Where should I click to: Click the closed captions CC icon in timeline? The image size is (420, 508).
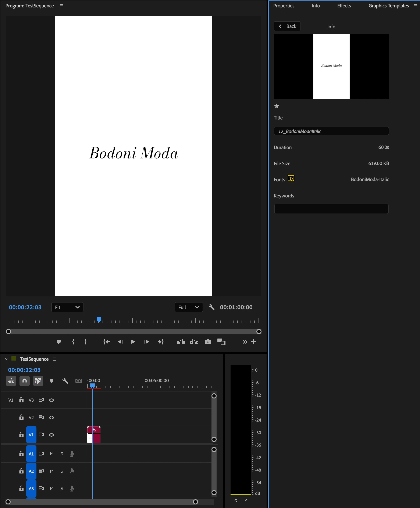pos(79,381)
